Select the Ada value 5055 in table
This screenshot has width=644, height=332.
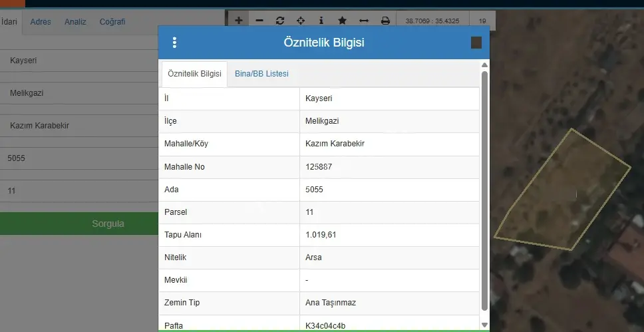tap(314, 190)
